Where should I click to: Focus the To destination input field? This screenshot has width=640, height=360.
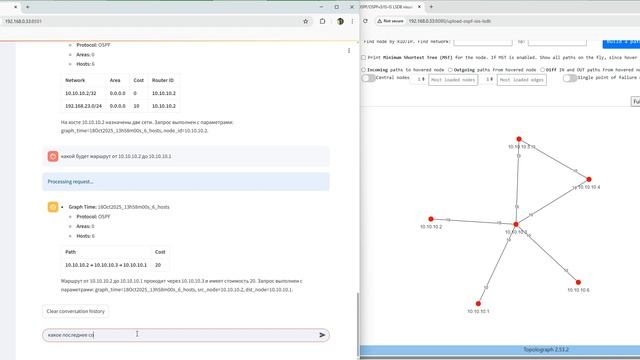click(557, 42)
